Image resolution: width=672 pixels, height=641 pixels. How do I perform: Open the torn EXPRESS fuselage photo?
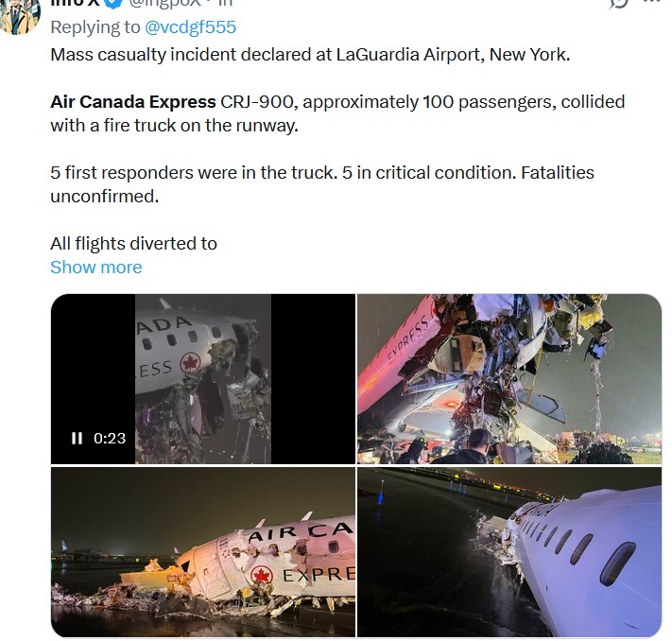[x=508, y=378]
